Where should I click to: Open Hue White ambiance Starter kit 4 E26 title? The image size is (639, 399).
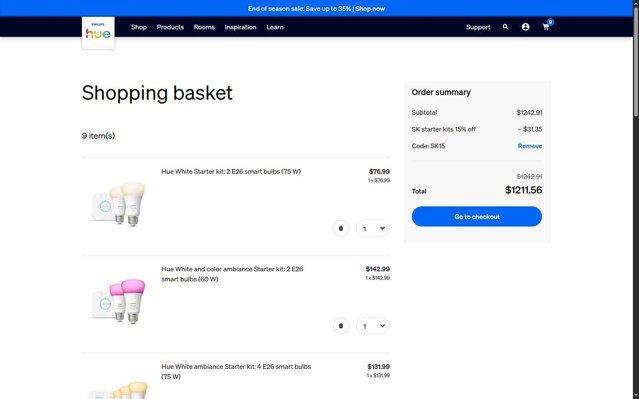(236, 371)
